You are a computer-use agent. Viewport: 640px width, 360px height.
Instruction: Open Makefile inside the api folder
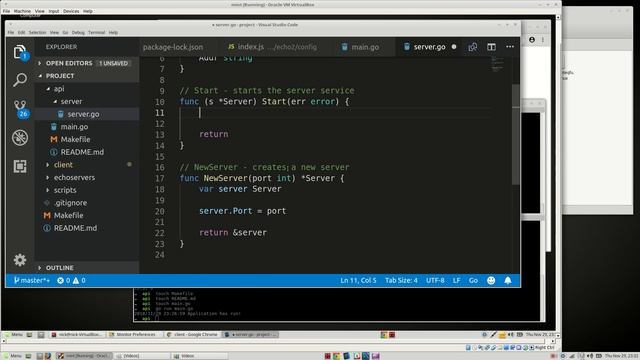click(87, 139)
